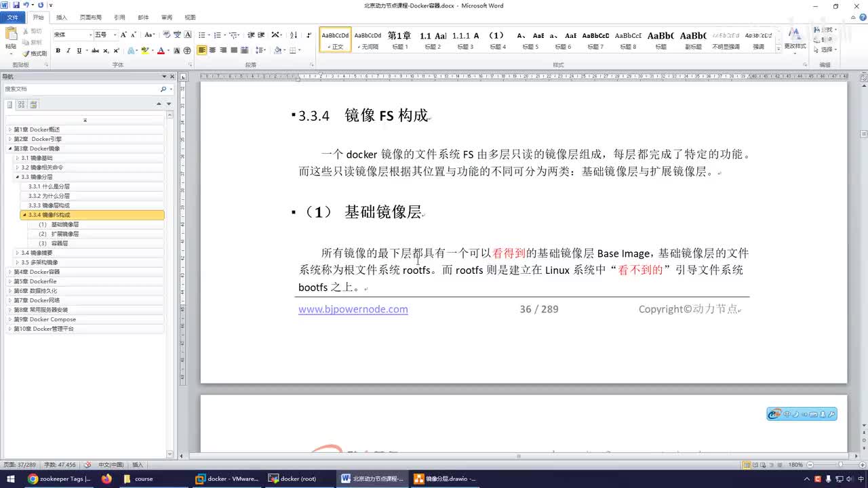Click the text highlight color marker
The image size is (868, 488).
tap(144, 51)
